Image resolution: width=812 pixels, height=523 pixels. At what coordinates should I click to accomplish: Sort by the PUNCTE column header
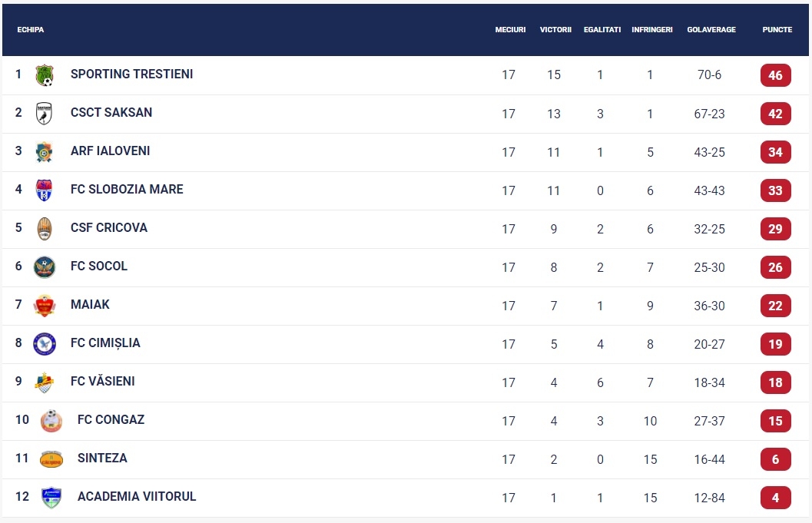(x=777, y=29)
